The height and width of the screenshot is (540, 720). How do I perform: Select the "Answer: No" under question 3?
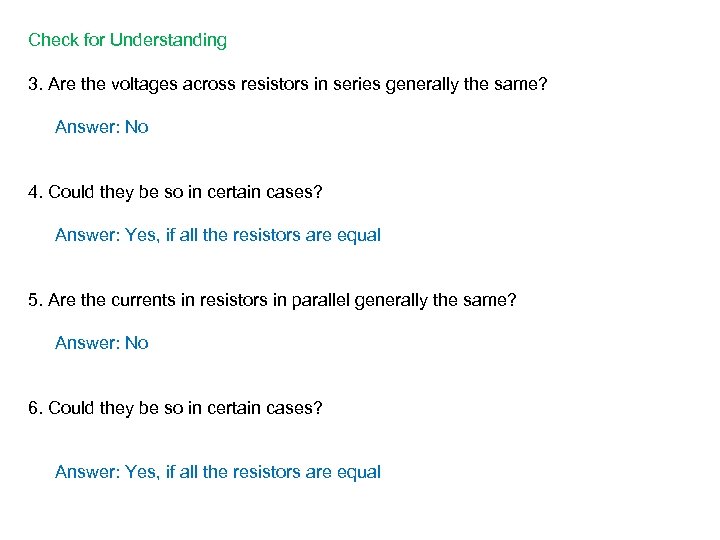pyautogui.click(x=101, y=127)
